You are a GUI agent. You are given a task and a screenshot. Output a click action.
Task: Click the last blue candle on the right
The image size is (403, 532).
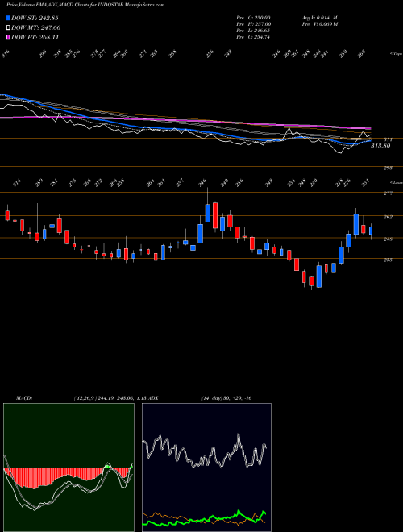coord(371,231)
